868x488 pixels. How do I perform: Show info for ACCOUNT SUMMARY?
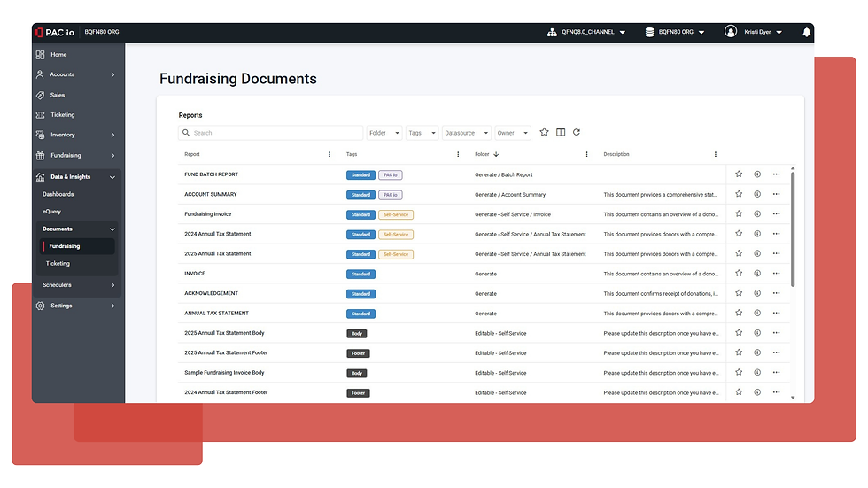[757, 194]
